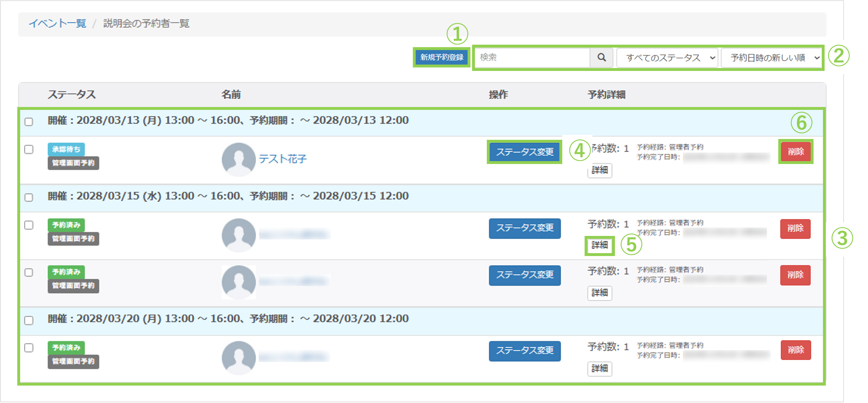Tick checkbox beside テスト花子 reservation
The height and width of the screenshot is (403, 868).
(x=29, y=149)
